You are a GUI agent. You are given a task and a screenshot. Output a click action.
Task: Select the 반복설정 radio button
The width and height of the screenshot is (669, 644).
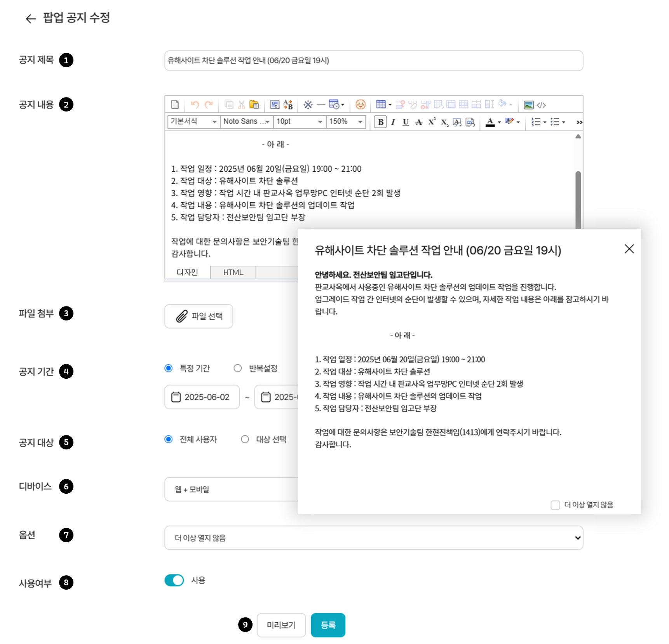(238, 368)
